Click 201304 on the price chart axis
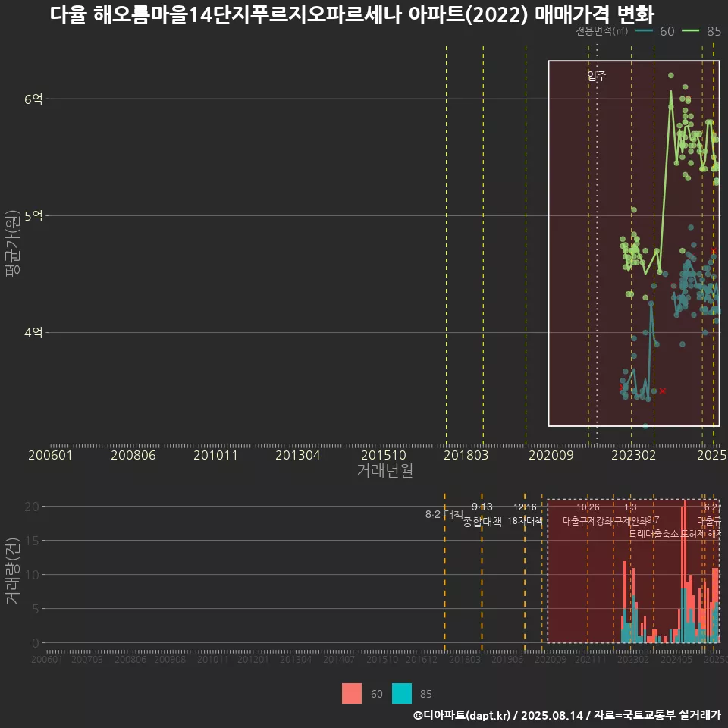 pos(297,455)
